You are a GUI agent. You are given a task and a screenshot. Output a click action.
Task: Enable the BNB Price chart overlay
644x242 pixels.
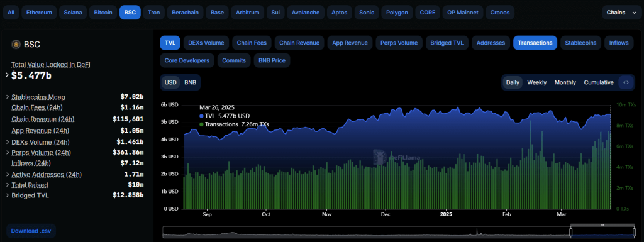[272, 60]
